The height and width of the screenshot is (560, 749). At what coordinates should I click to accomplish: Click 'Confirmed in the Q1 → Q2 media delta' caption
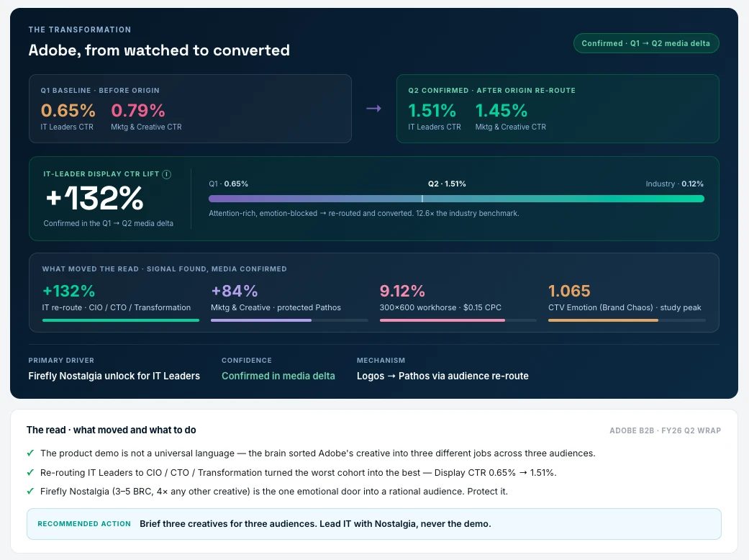tap(109, 224)
